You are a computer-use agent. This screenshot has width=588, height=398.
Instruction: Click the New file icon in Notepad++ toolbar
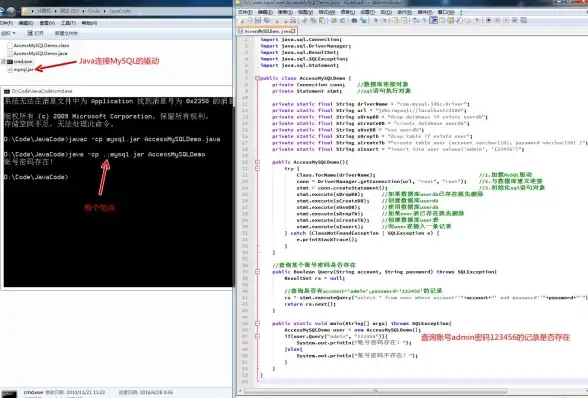coord(242,20)
